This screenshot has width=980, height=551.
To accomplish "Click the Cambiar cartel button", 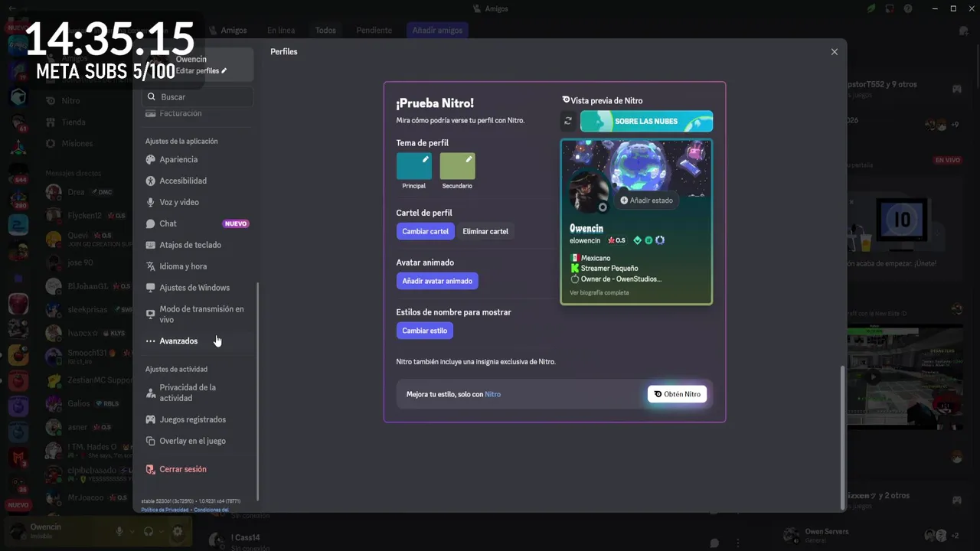I will [x=426, y=231].
